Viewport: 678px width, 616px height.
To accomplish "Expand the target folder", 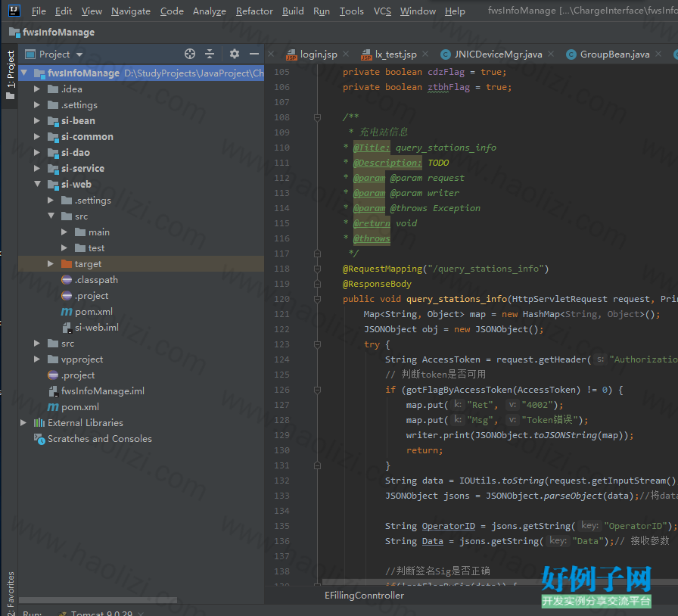I will pos(51,264).
